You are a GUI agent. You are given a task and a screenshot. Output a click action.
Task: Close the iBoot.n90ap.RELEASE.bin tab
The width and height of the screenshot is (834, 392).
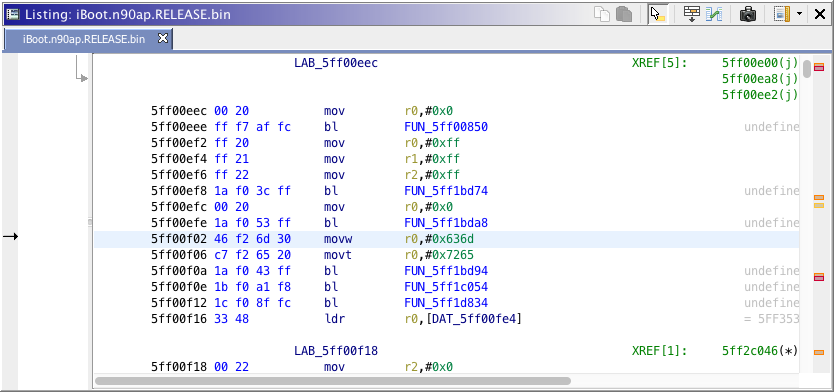[163, 39]
